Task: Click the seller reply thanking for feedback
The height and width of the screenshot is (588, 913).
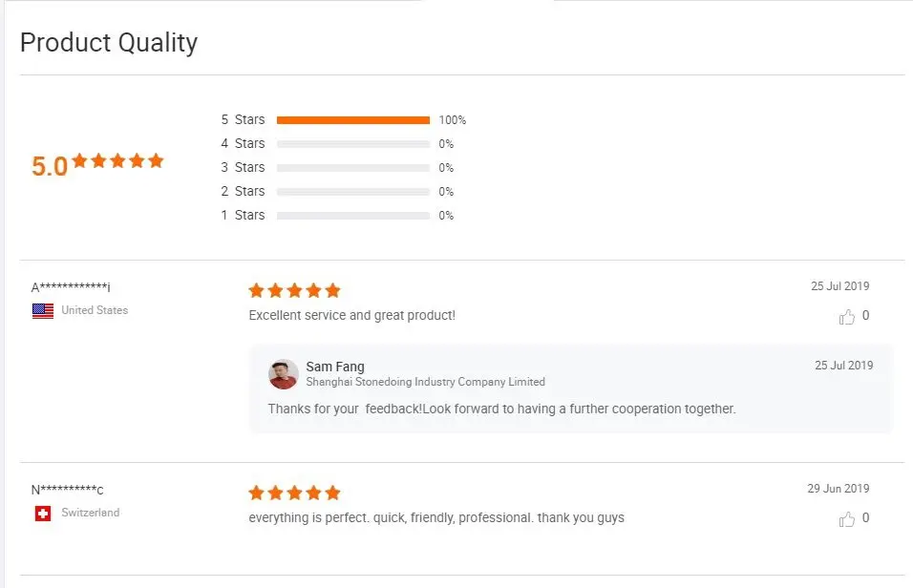Action: click(x=501, y=409)
